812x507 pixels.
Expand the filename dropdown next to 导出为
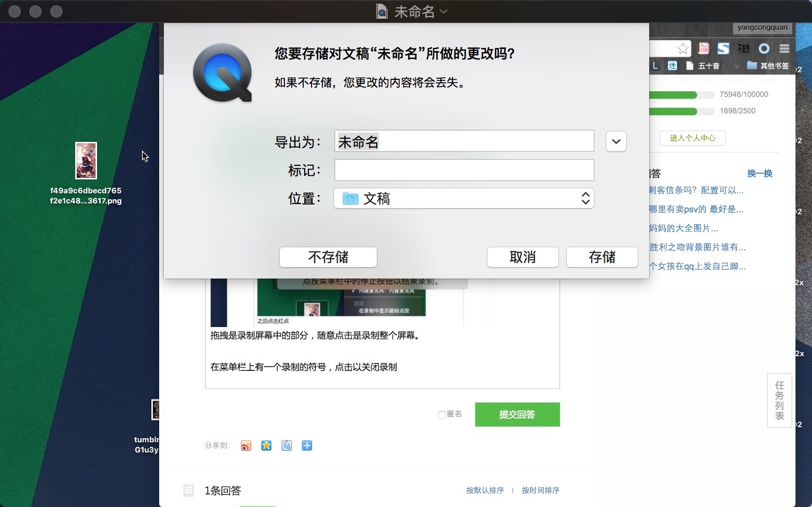coord(616,141)
